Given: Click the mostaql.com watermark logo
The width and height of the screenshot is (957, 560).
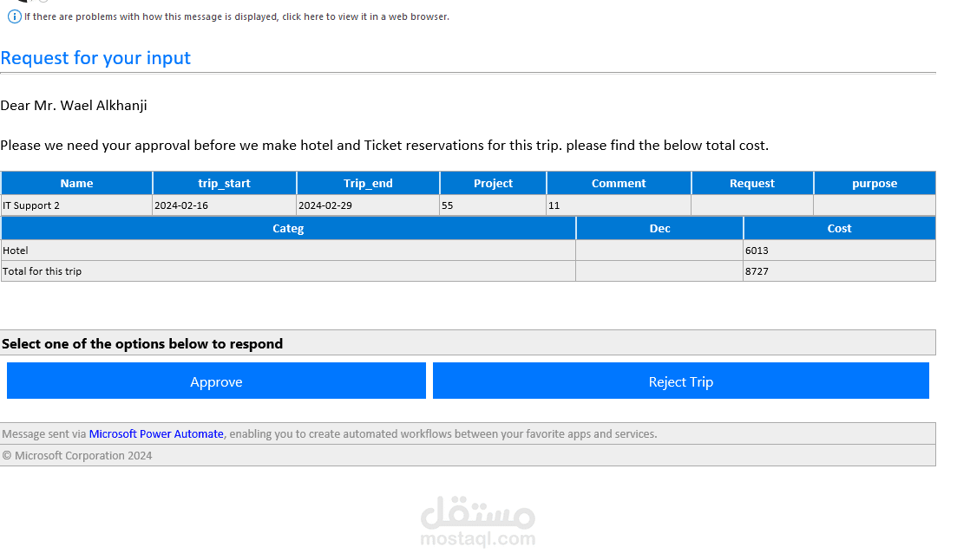Looking at the screenshot, I should (477, 521).
